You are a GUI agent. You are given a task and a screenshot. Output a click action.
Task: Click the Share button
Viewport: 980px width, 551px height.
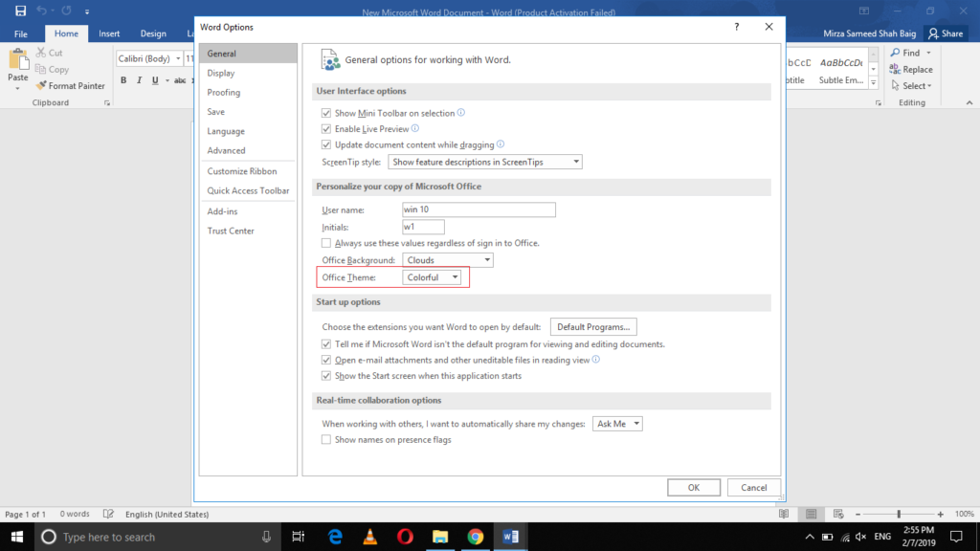tap(946, 33)
